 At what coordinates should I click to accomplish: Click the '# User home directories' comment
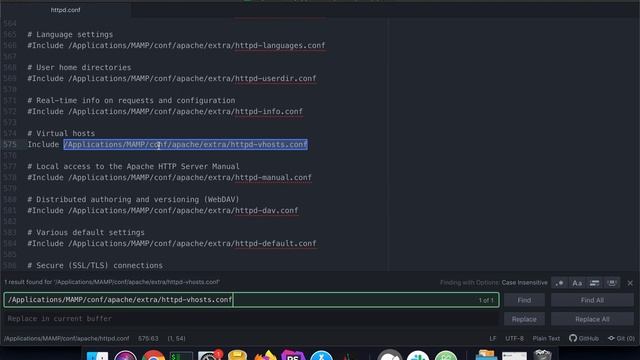(x=79, y=68)
